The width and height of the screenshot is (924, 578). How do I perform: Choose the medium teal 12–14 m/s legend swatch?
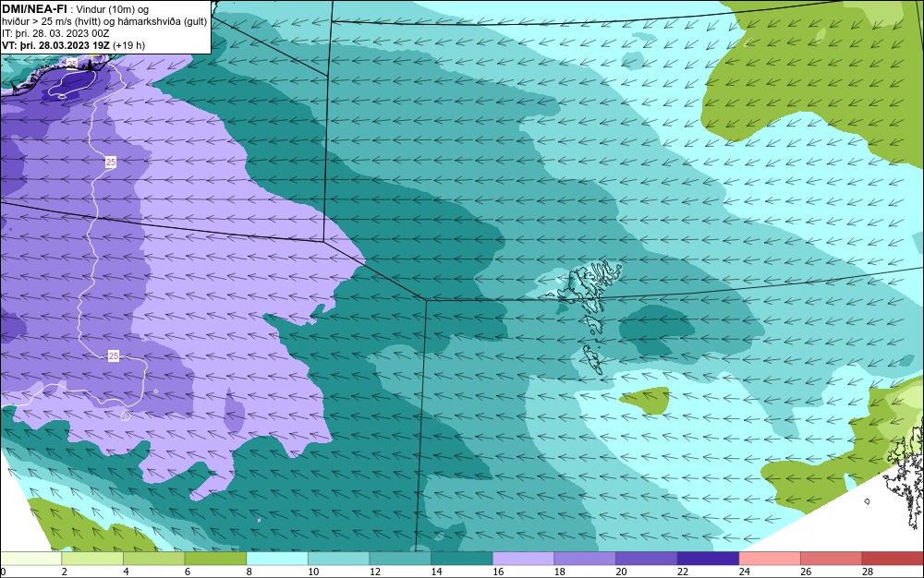pyautogui.click(x=400, y=558)
